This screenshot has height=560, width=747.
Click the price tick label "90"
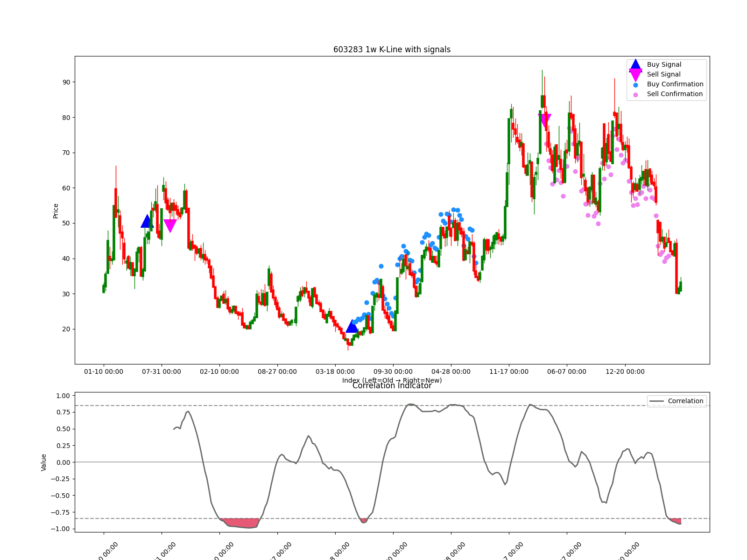pyautogui.click(x=66, y=82)
